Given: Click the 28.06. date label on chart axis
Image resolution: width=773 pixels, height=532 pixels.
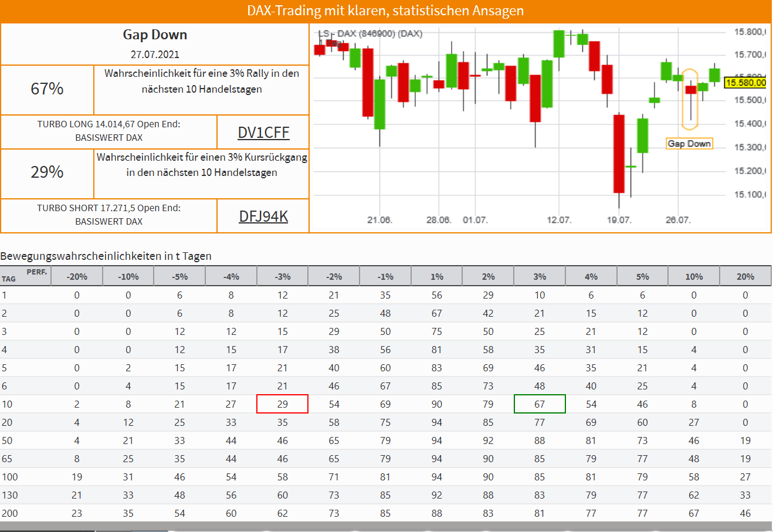Looking at the screenshot, I should click(439, 220).
